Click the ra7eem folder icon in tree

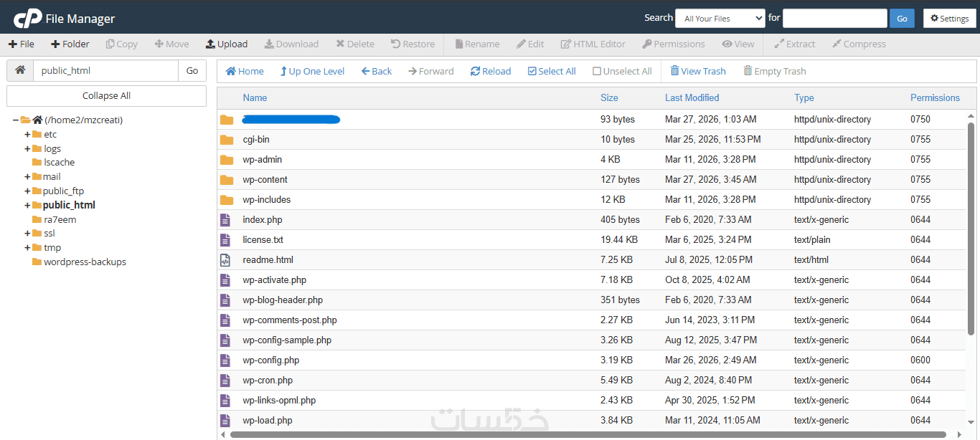click(x=37, y=220)
